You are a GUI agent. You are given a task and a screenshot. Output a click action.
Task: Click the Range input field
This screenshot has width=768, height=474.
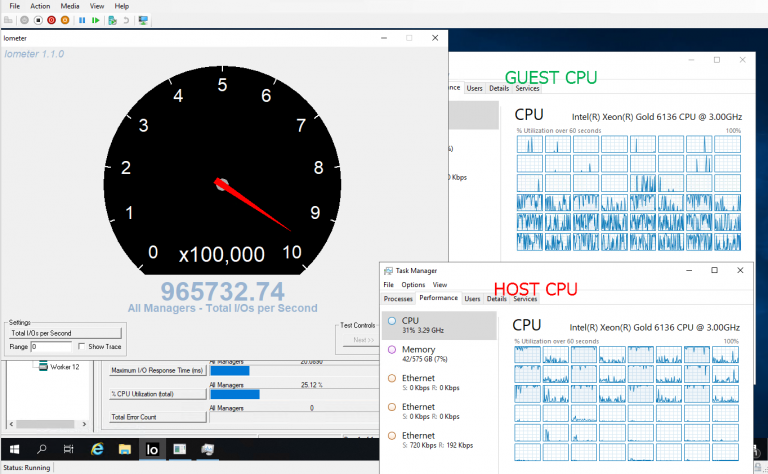pos(51,347)
